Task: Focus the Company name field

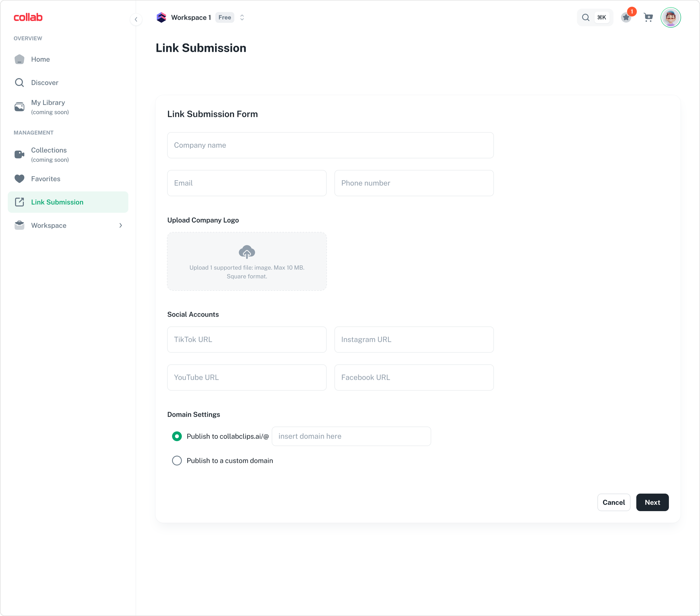Action: click(x=330, y=145)
